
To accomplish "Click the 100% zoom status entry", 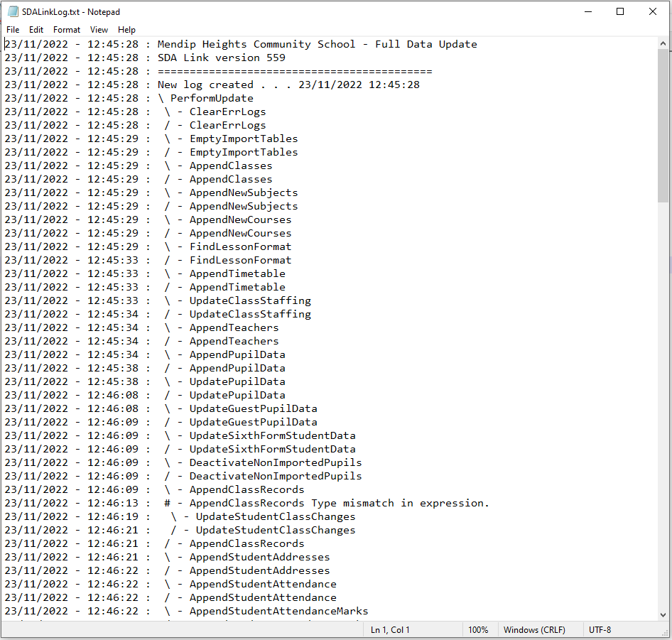I will point(478,630).
